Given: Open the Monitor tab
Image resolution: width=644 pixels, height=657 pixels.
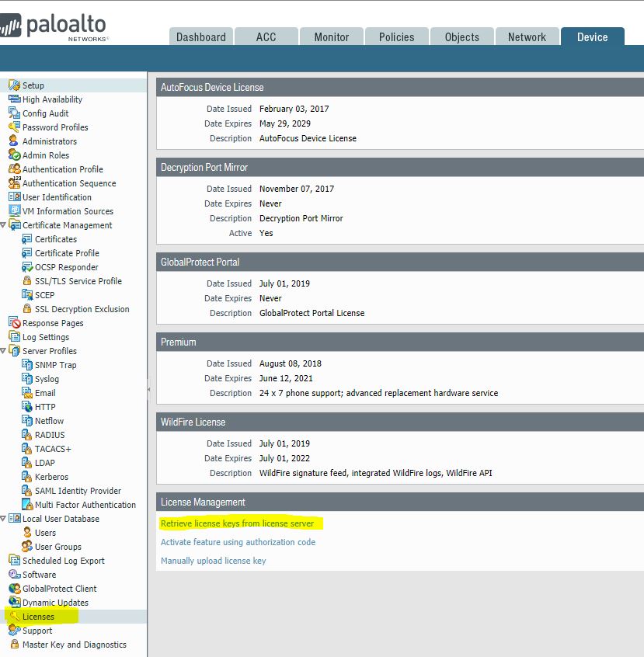Looking at the screenshot, I should pyautogui.click(x=332, y=36).
